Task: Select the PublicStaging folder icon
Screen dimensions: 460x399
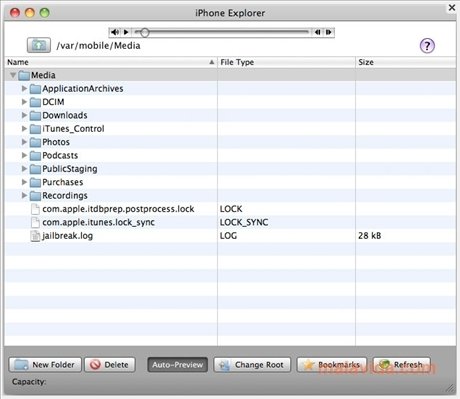Action: (35, 169)
